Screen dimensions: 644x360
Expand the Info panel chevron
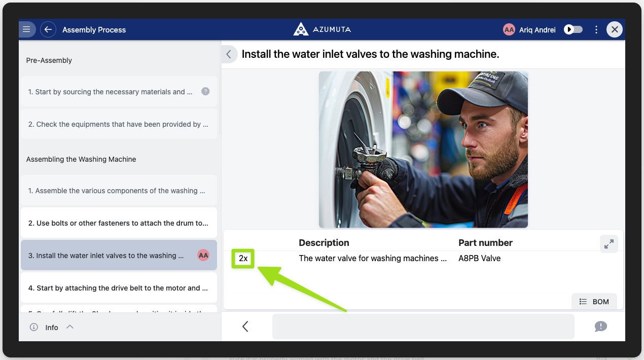(x=70, y=327)
